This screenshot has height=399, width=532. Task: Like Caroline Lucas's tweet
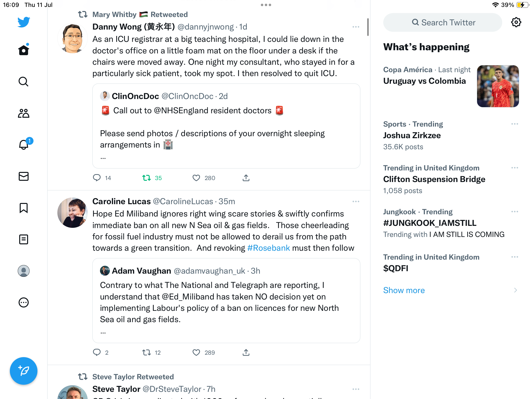click(x=196, y=353)
